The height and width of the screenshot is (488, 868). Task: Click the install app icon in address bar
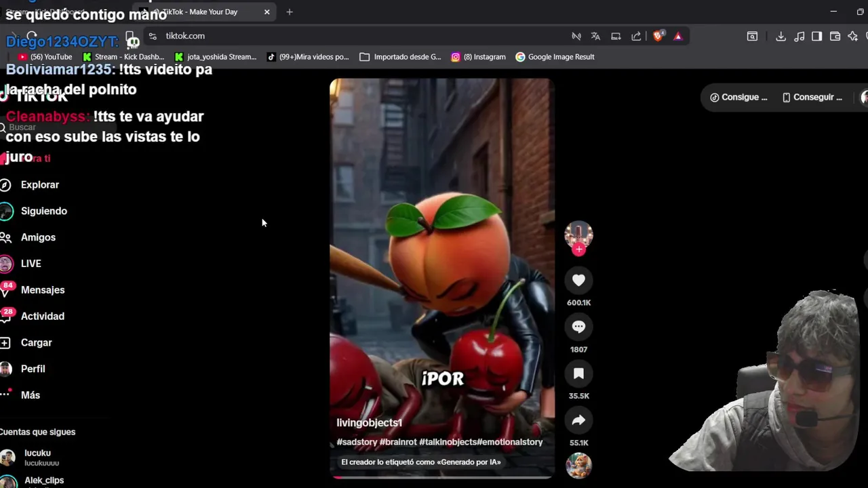[x=616, y=36]
